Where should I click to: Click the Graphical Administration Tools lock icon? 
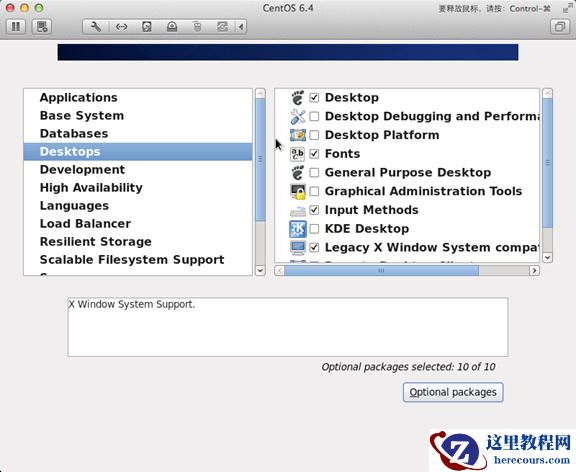tap(298, 191)
